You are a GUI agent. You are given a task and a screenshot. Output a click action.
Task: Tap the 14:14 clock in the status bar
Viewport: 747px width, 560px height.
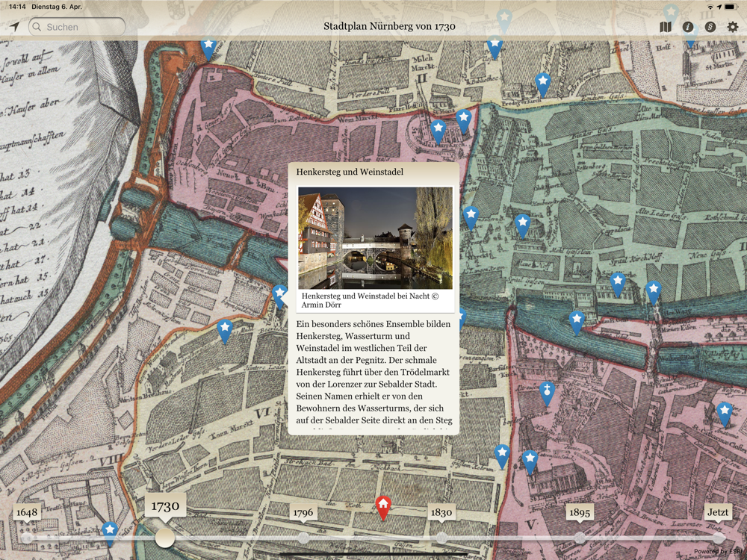click(18, 7)
